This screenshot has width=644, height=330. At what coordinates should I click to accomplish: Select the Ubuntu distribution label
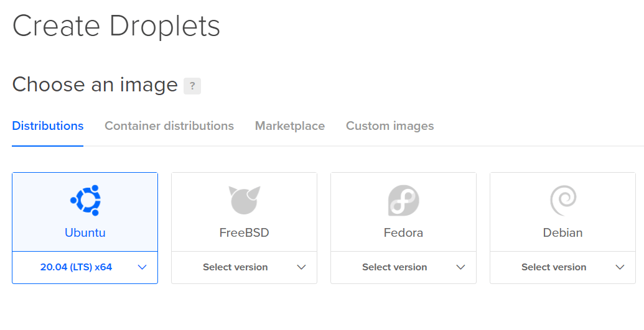[85, 233]
